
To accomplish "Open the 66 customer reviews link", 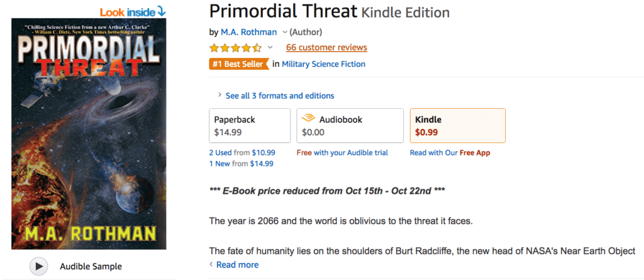I will click(x=326, y=48).
